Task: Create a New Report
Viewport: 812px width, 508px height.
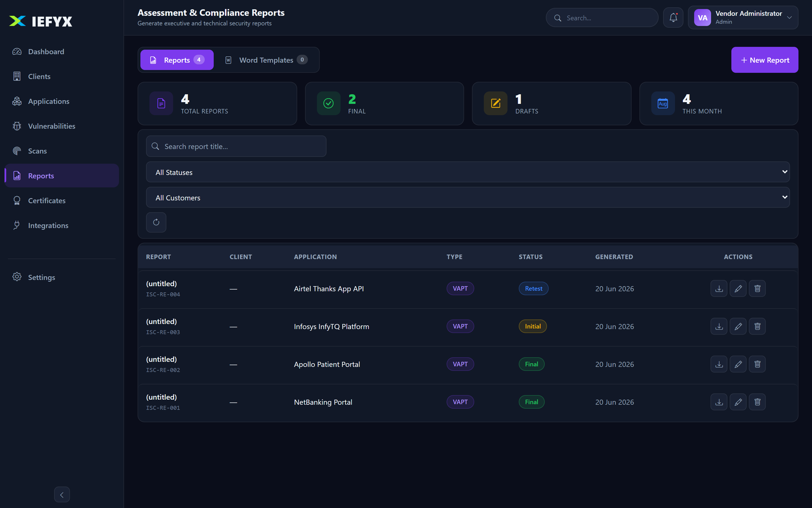Action: pos(765,60)
